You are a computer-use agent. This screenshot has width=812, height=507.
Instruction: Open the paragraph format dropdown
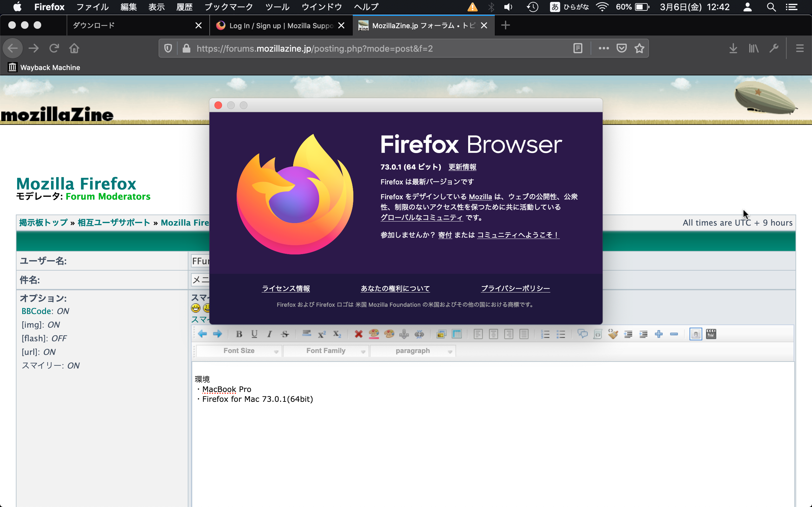tap(412, 351)
